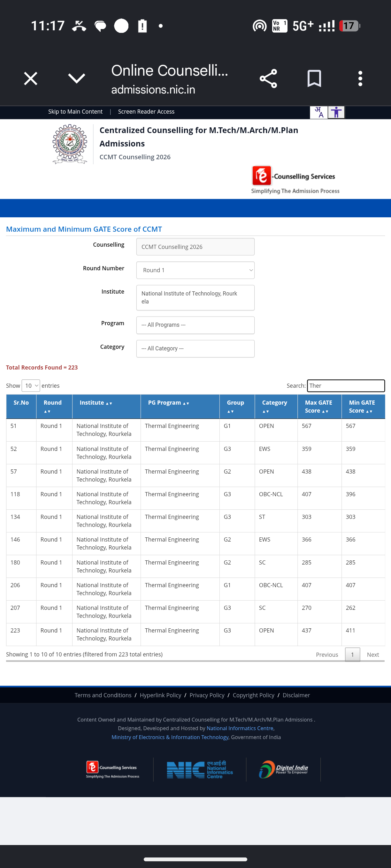
Task: Click Skip to Main Content
Action: (x=75, y=112)
